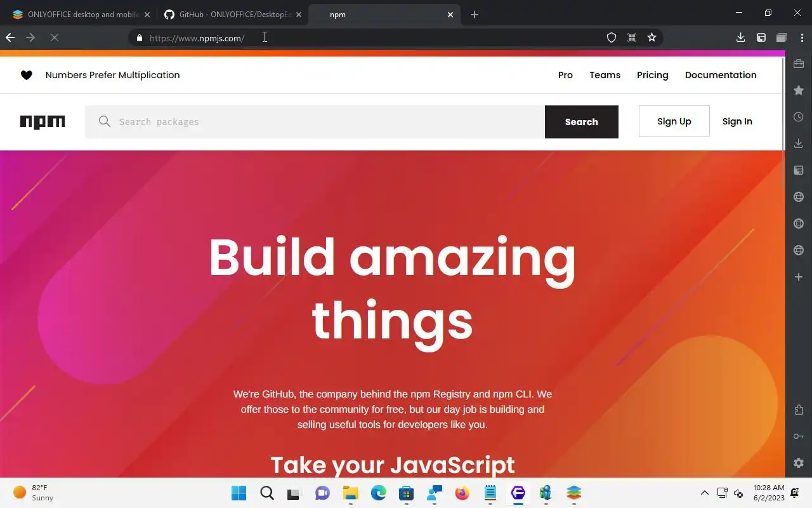Image resolution: width=812 pixels, height=508 pixels.
Task: Close the npm tab
Action: point(450,15)
